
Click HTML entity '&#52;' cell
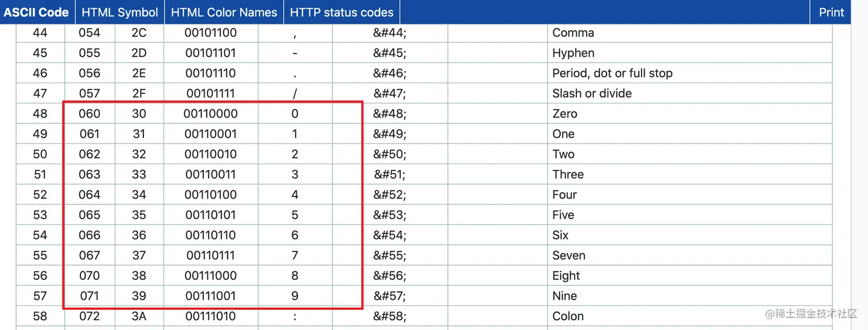390,195
